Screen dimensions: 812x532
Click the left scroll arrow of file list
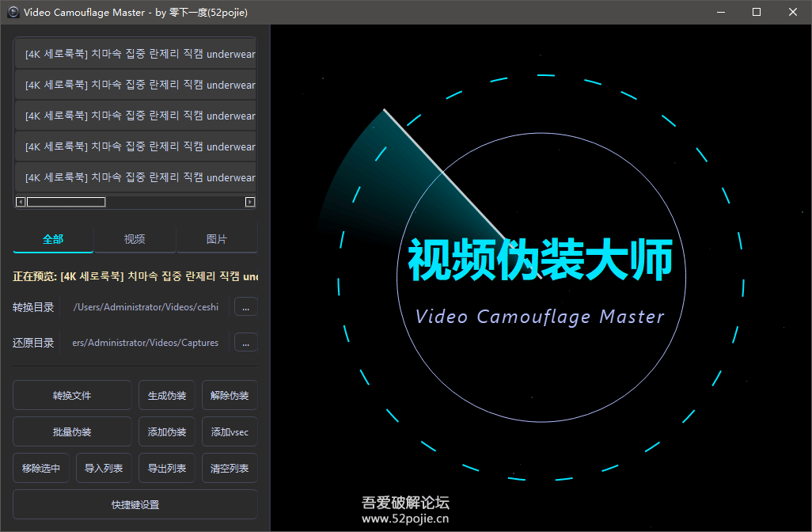click(x=21, y=202)
